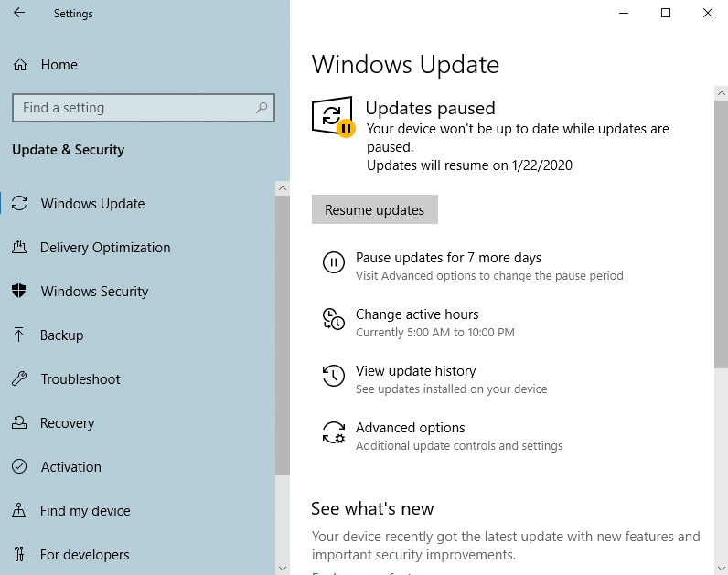This screenshot has width=728, height=575.
Task: Click the update history clock icon
Action: tap(333, 376)
